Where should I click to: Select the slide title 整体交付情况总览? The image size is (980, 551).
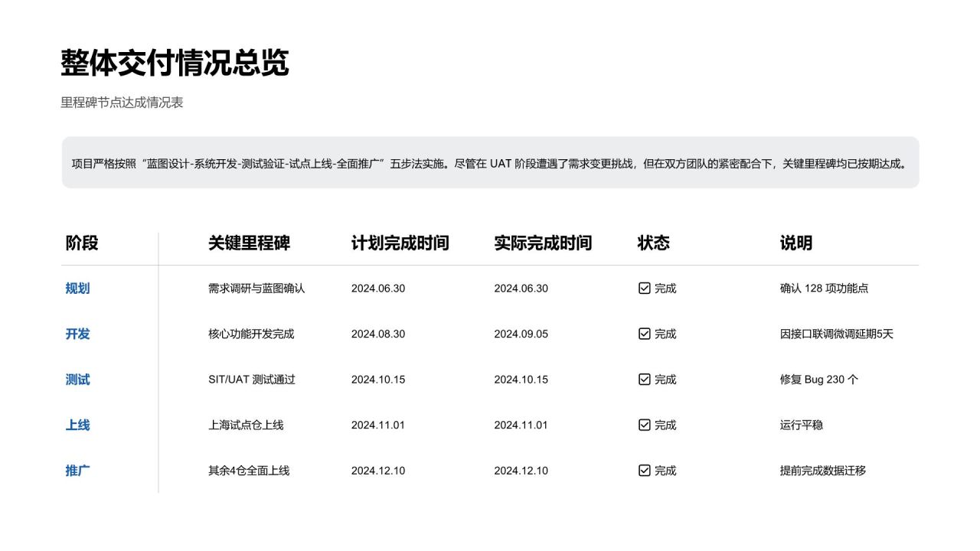tap(175, 63)
